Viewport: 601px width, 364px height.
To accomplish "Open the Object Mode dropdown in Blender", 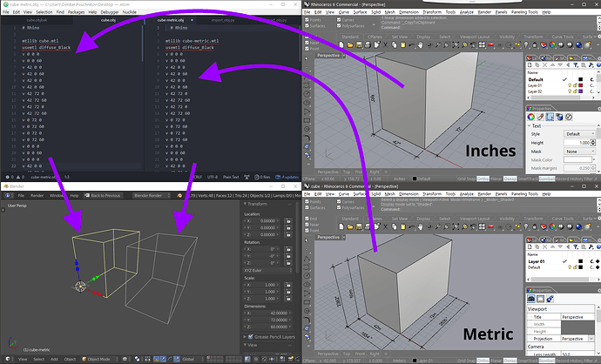I will click(99, 359).
